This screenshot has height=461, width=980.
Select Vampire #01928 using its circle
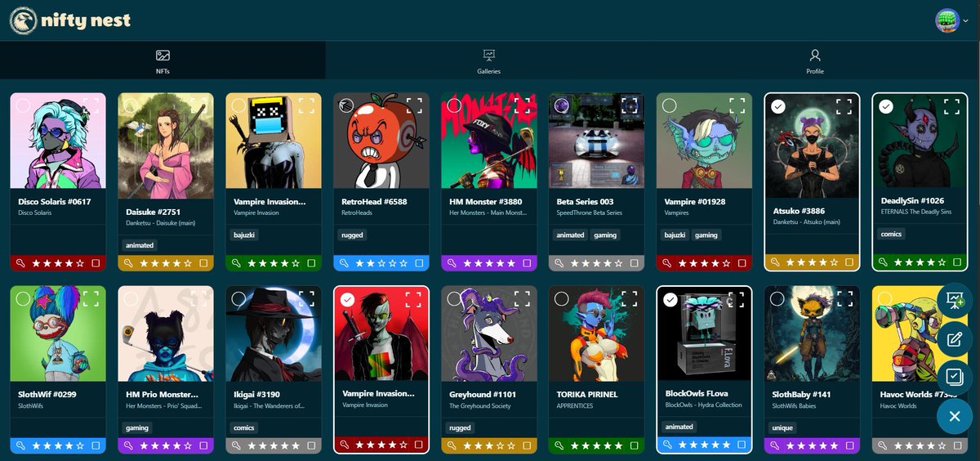coord(670,105)
